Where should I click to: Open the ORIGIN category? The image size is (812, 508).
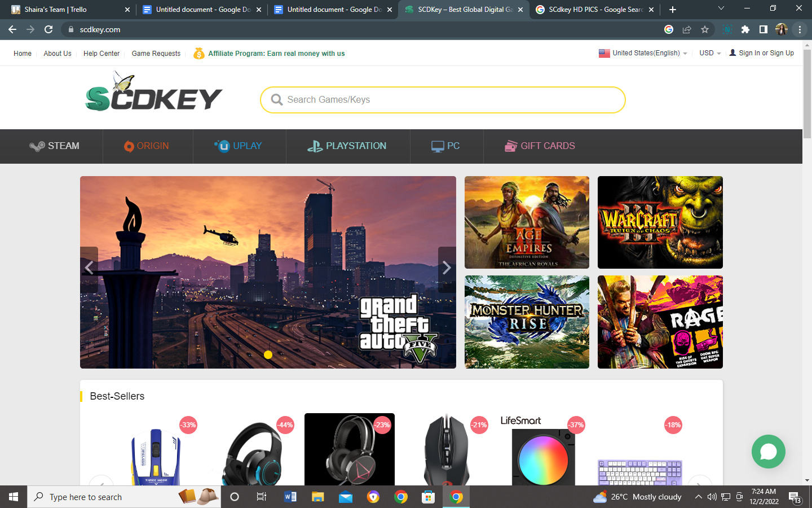point(147,146)
